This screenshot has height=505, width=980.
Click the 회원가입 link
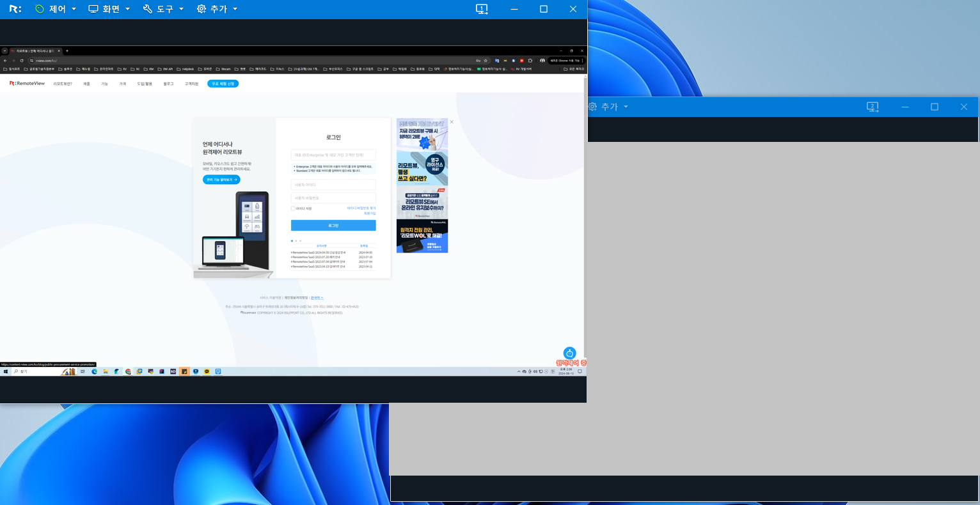pos(370,214)
